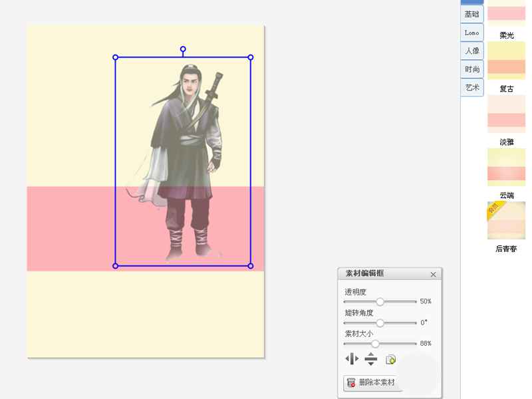532x399 pixels.
Task: Apply the 柔光 filter thumbnail
Action: (x=506, y=13)
